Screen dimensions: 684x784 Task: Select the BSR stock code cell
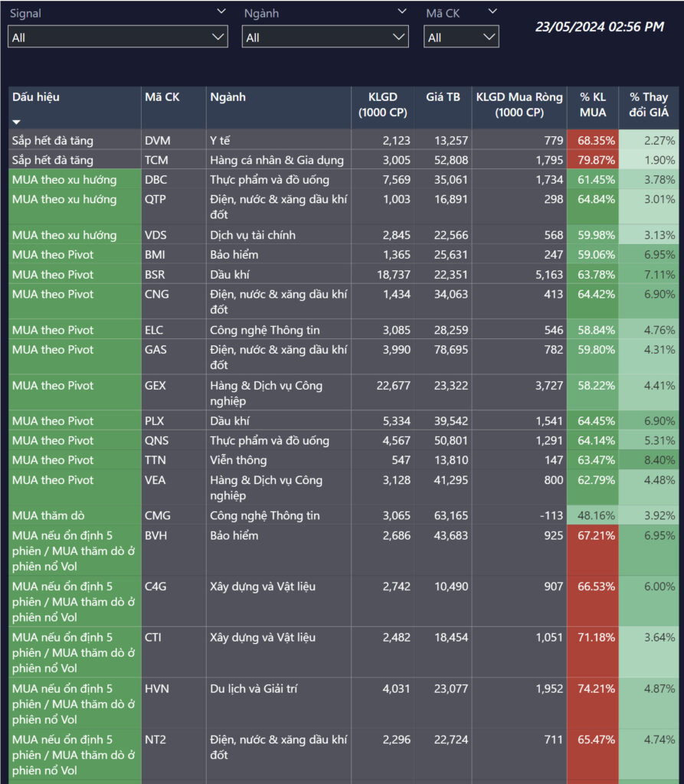point(155,275)
